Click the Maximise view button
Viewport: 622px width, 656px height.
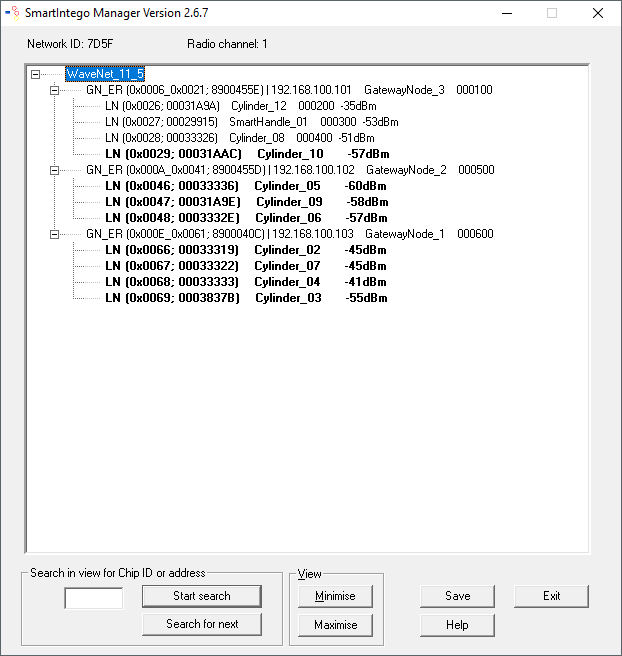tap(335, 625)
